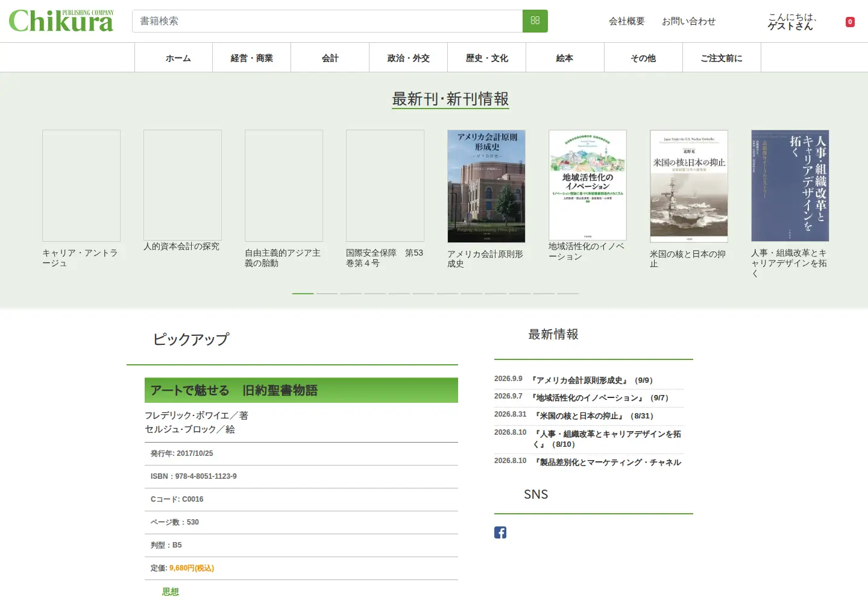Viewport: 868px width, 603px height.
Task: Open the ご注文前に menu item
Action: (722, 58)
